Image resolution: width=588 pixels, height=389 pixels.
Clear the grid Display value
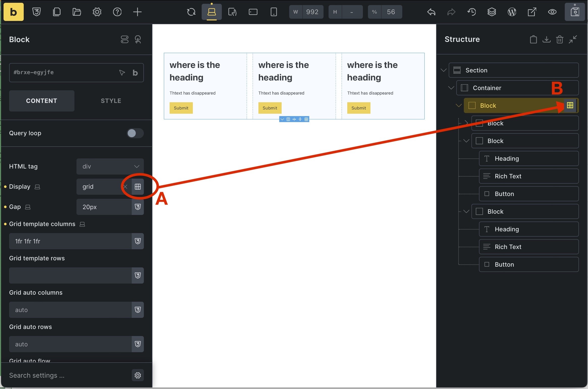tap(125, 187)
